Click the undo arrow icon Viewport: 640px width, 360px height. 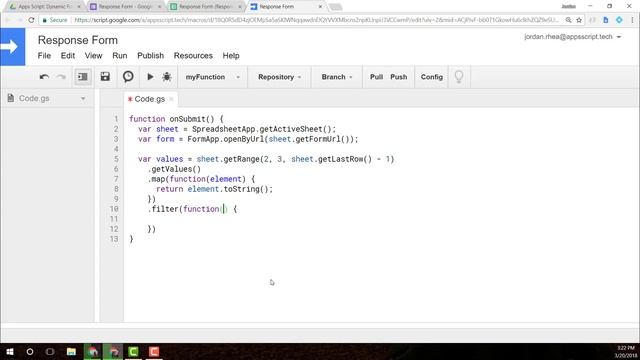tap(44, 77)
